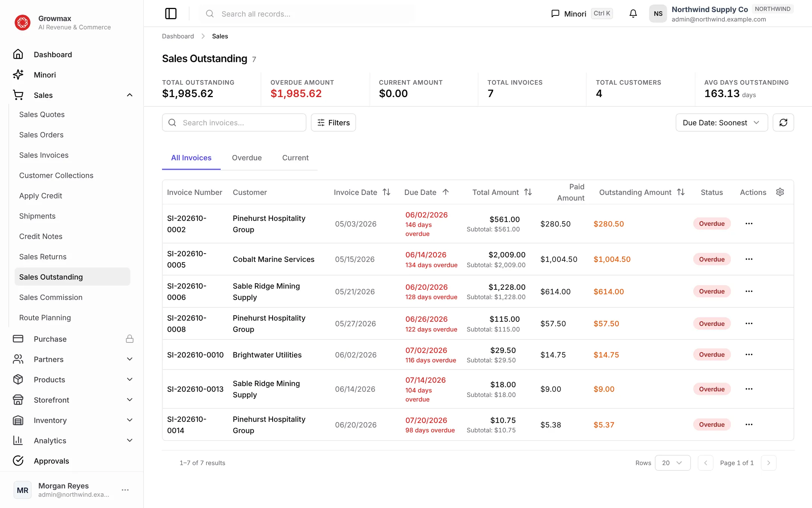Expand the Products section
This screenshot has width=812, height=508.
[130, 380]
